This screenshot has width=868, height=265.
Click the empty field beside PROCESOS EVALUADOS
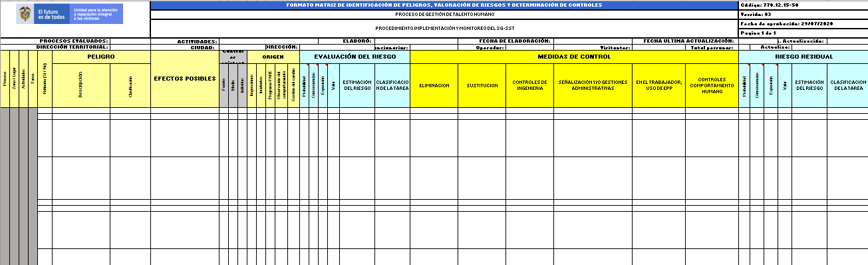[x=130, y=41]
